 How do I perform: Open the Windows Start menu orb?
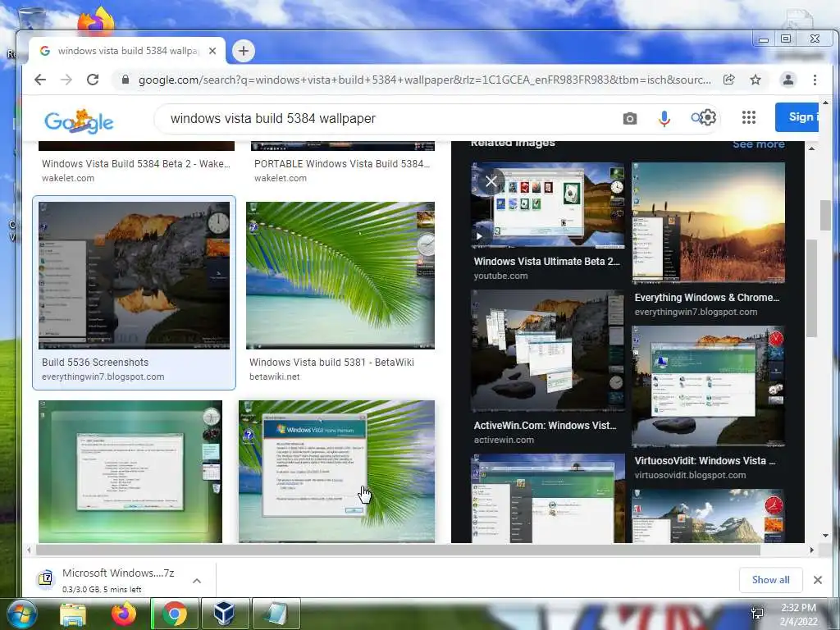pyautogui.click(x=21, y=614)
